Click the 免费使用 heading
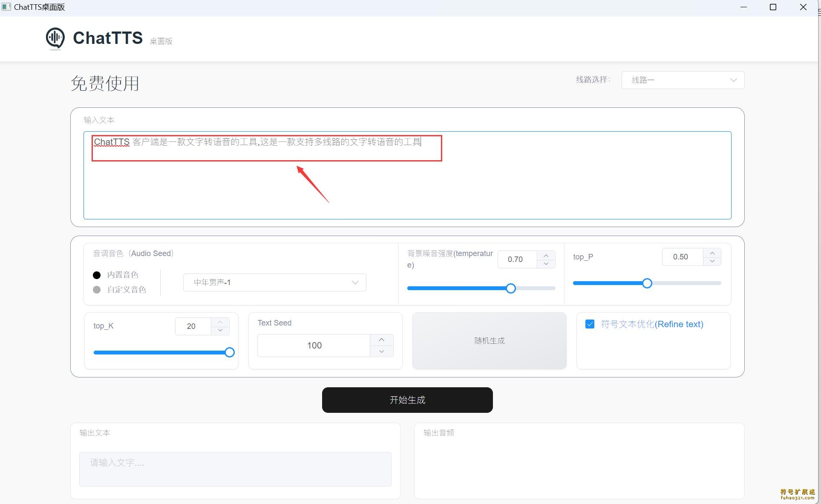The width and height of the screenshot is (821, 504). tap(105, 83)
